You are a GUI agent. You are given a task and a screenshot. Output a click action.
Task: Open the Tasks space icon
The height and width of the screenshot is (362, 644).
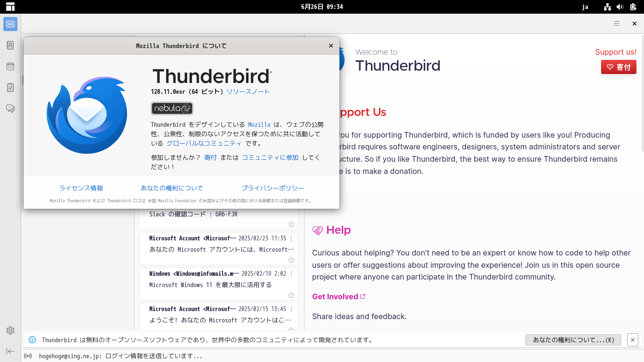click(x=10, y=88)
